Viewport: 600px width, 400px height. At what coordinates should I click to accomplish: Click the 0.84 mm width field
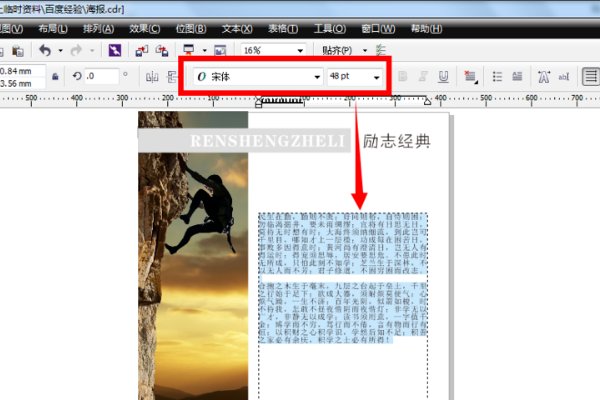pos(22,71)
